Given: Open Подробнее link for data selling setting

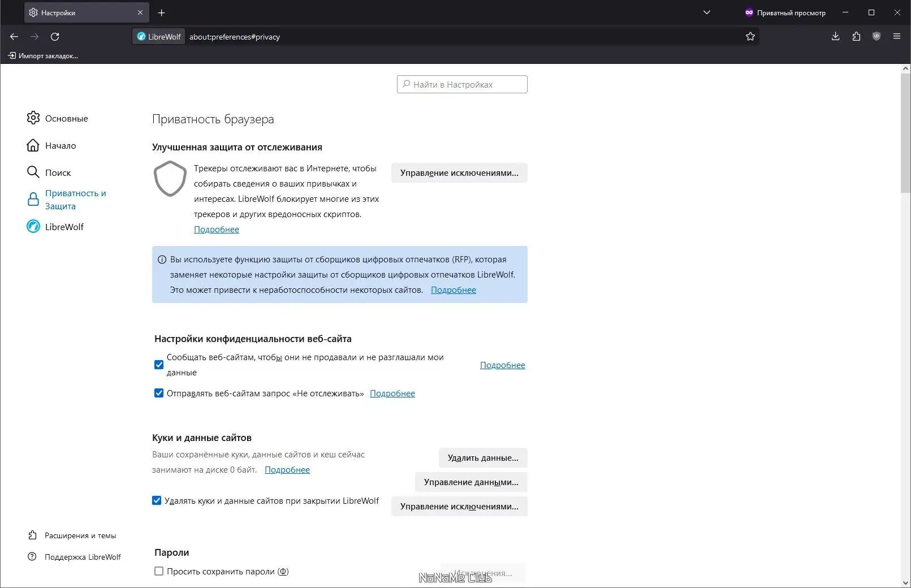Looking at the screenshot, I should 503,365.
